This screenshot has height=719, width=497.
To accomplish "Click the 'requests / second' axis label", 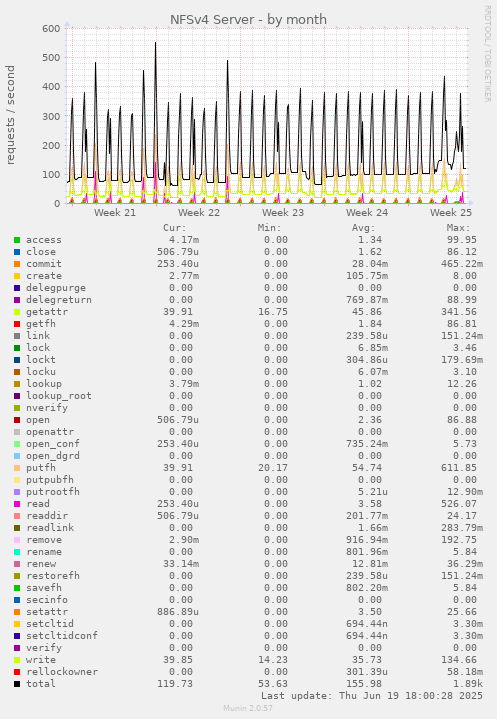I will pyautogui.click(x=10, y=115).
